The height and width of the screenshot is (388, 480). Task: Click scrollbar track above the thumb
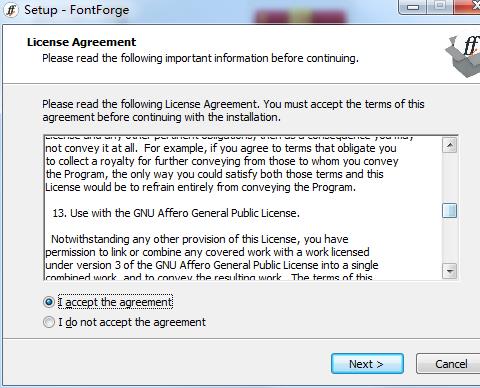(450, 178)
